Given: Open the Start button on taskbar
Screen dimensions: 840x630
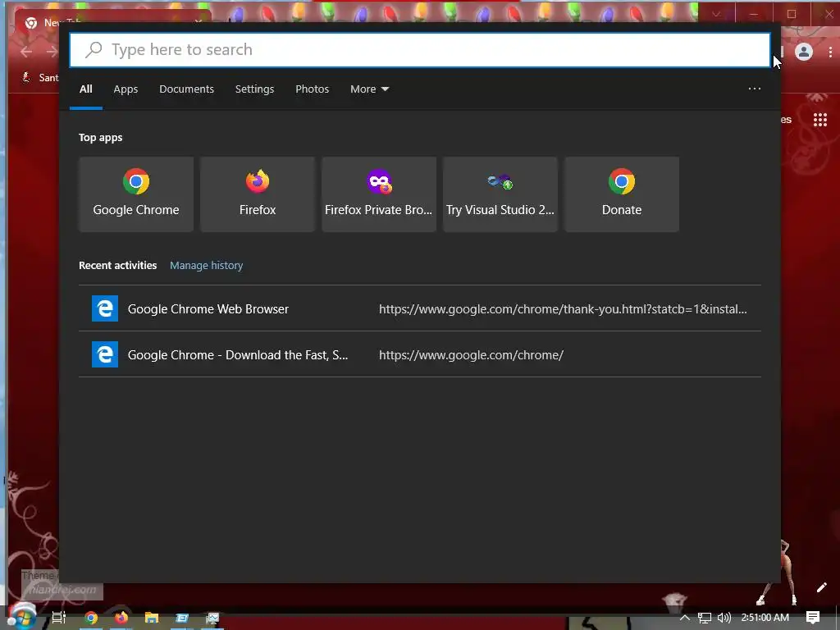Looking at the screenshot, I should tap(22, 617).
